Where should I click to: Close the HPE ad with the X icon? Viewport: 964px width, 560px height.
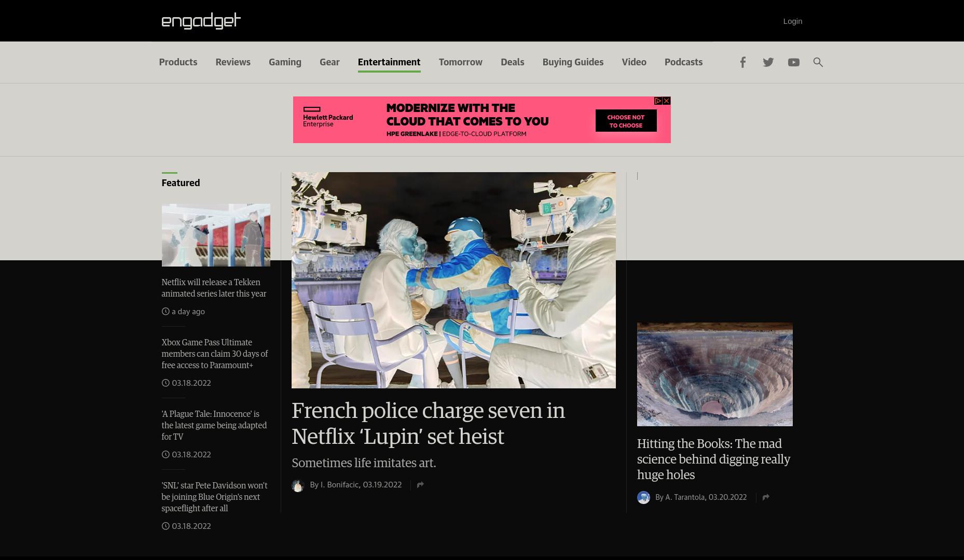point(667,101)
